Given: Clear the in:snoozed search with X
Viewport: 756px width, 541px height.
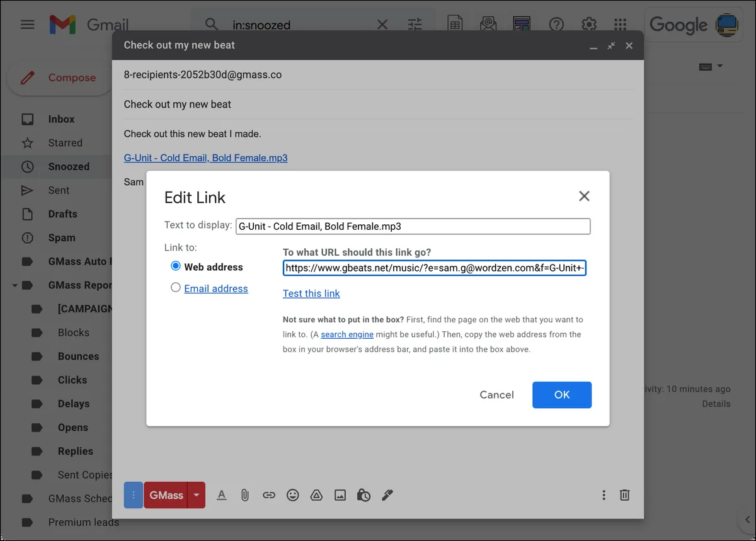Looking at the screenshot, I should click(382, 25).
